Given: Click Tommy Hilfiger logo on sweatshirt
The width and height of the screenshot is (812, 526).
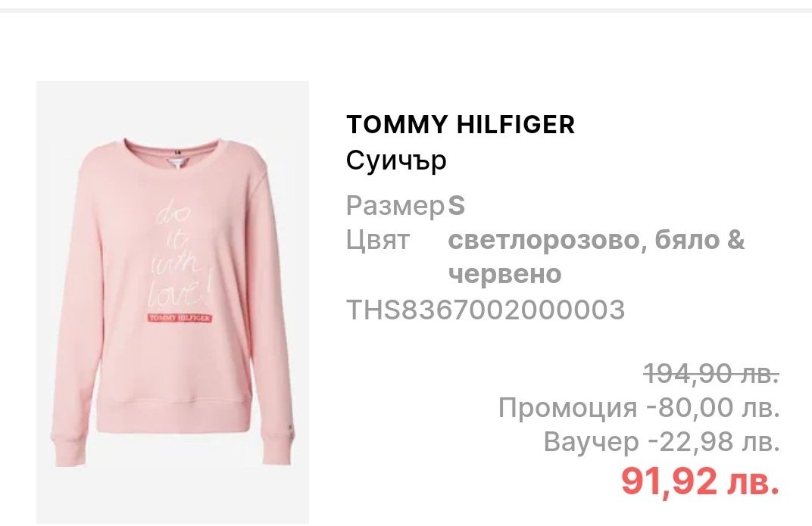Looking at the screenshot, I should point(180,318).
